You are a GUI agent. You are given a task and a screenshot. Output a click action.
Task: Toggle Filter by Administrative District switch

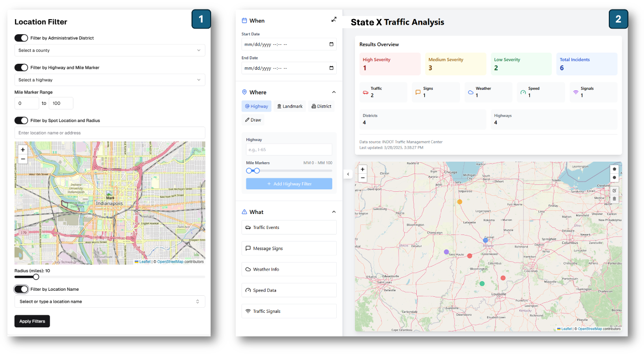(21, 38)
